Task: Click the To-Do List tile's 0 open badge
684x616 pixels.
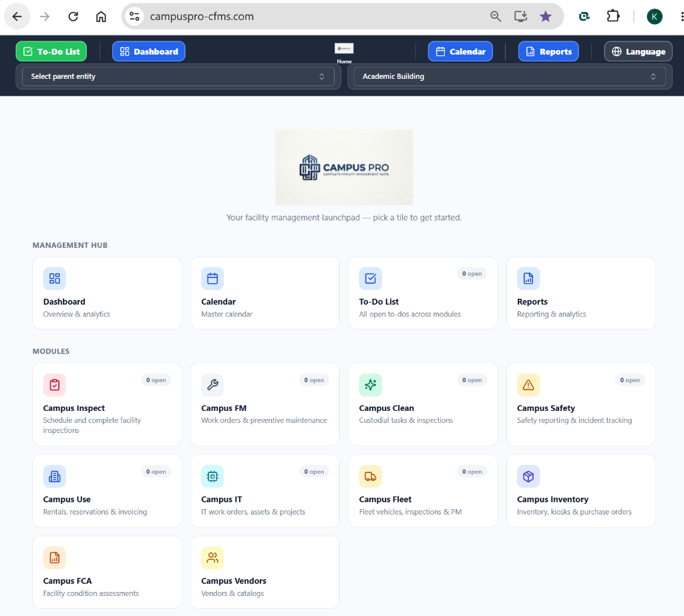Action: (472, 273)
